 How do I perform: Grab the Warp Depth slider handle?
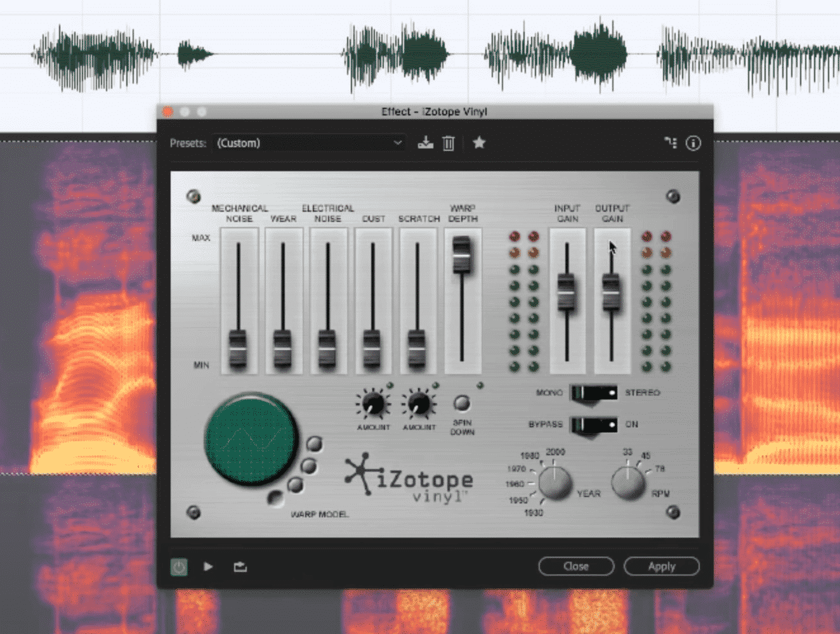tap(462, 254)
